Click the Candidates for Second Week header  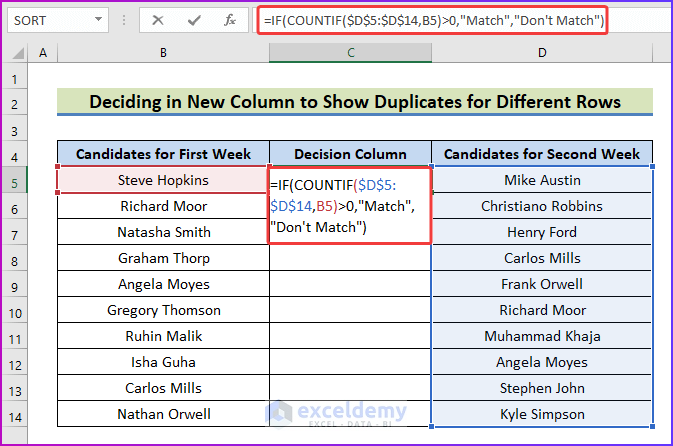tap(542, 154)
